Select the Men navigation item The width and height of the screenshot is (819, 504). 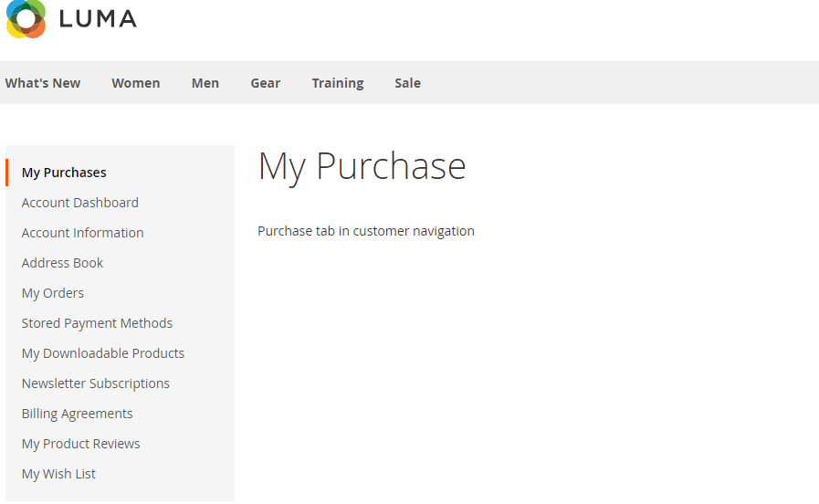point(205,83)
